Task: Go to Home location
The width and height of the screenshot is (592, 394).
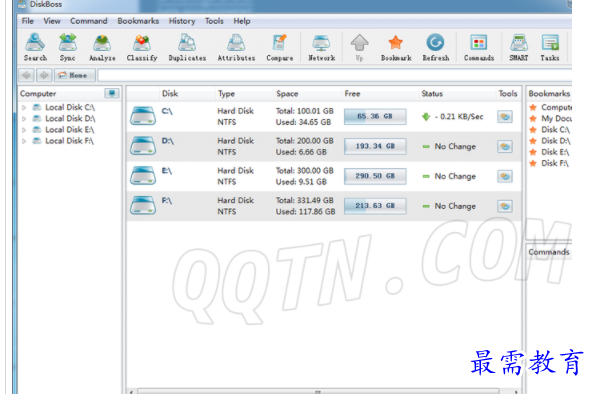Action: click(74, 75)
